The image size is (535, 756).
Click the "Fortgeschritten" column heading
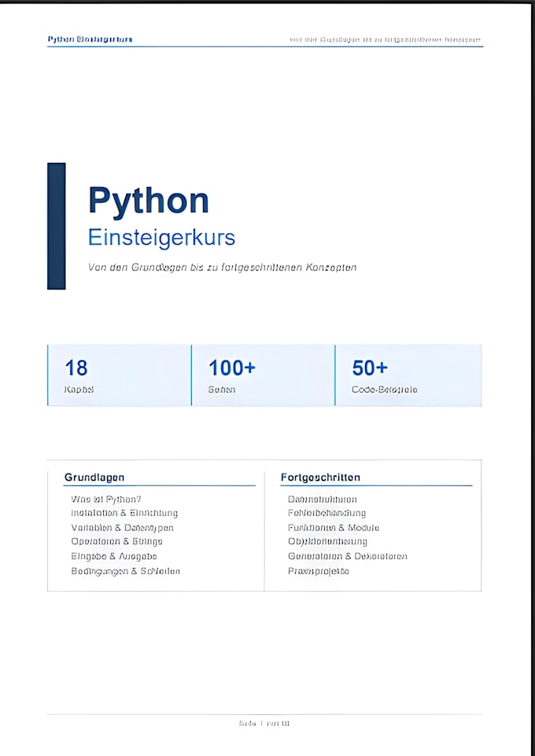click(320, 478)
